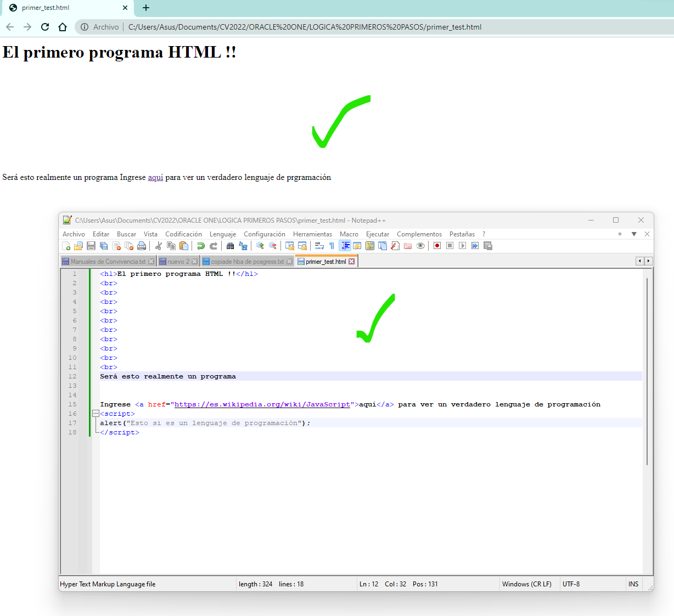Click the New file icon in Notepad++
Image resolution: width=674 pixels, height=616 pixels.
pyautogui.click(x=66, y=246)
